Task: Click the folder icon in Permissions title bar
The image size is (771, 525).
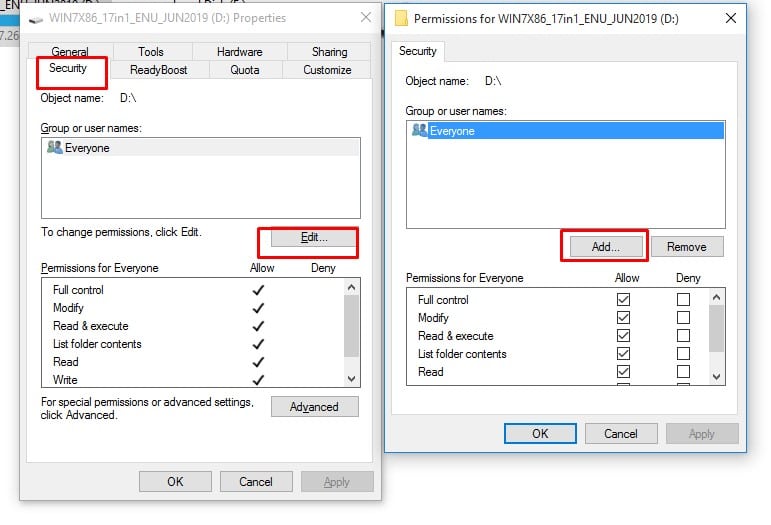Action: [401, 18]
